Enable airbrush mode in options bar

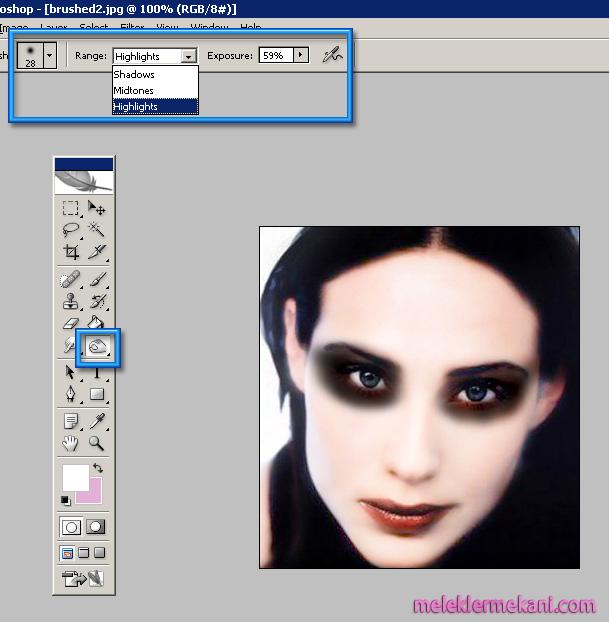pos(332,56)
